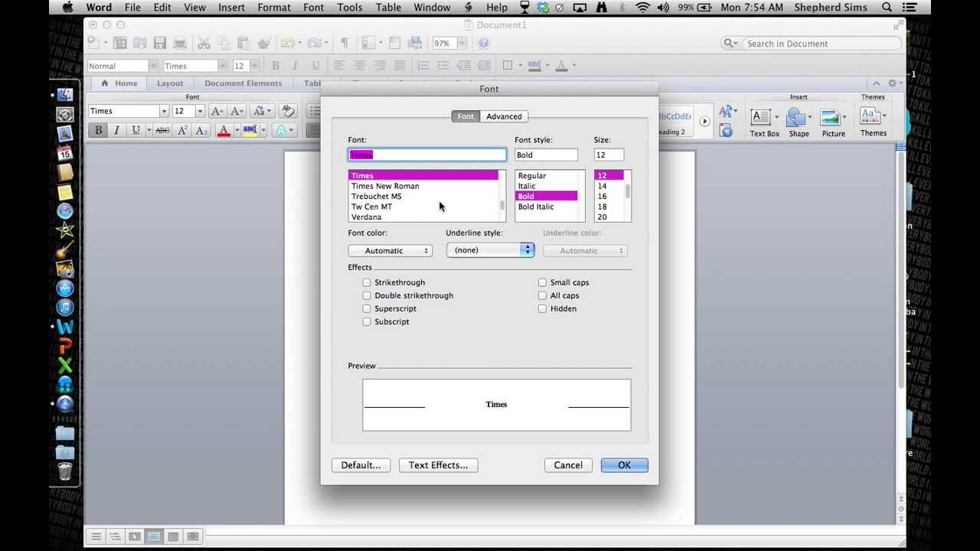
Task: Open the Insert menu in menu bar
Action: coord(231,8)
